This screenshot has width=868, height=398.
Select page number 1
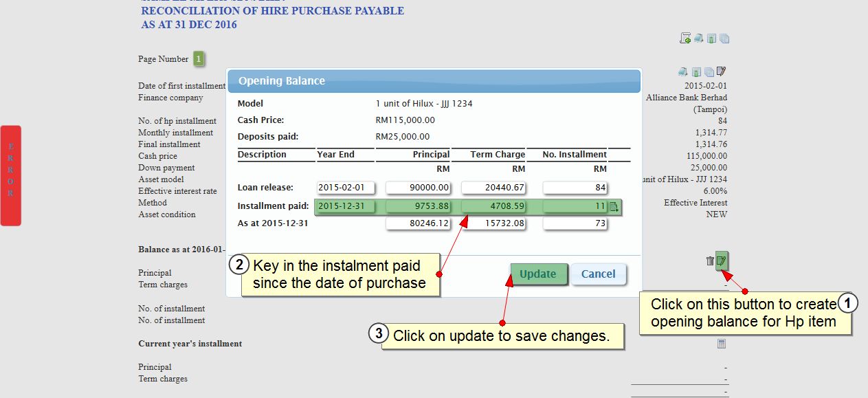[x=198, y=59]
